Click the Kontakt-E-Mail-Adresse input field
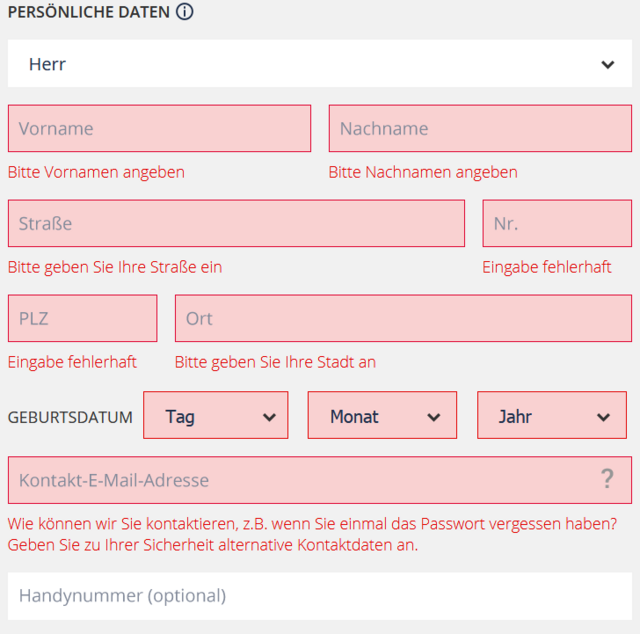Image resolution: width=640 pixels, height=634 pixels. (320, 480)
